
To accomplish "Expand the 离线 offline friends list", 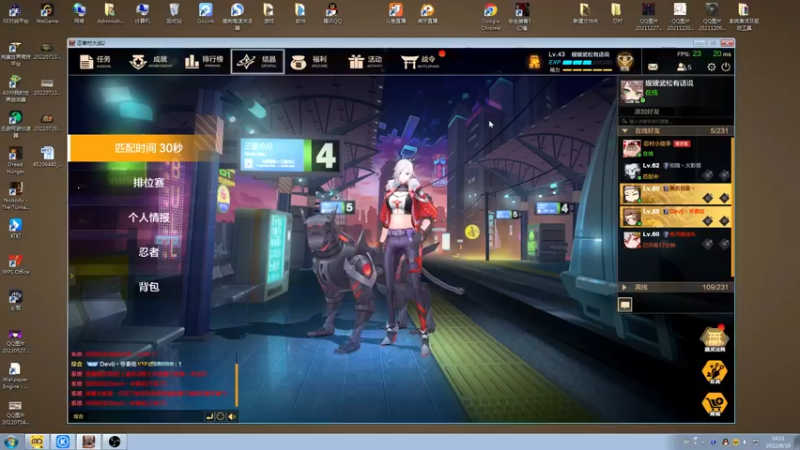I will (624, 287).
